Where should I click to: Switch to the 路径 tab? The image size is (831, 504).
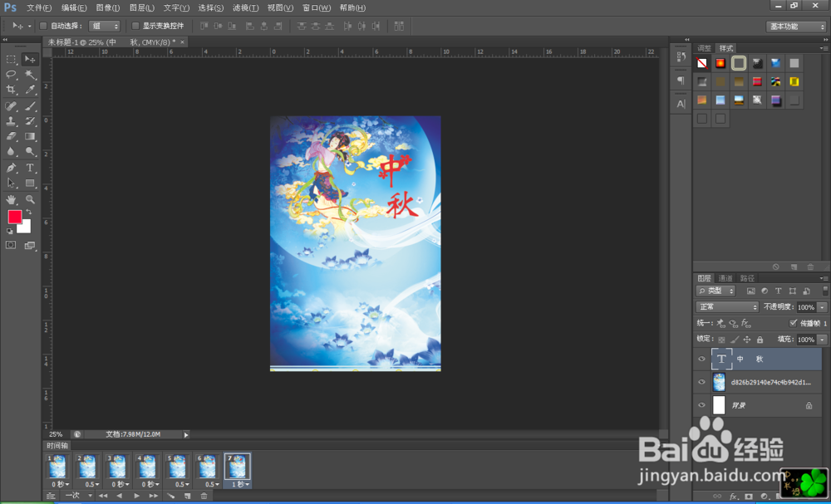click(x=747, y=278)
